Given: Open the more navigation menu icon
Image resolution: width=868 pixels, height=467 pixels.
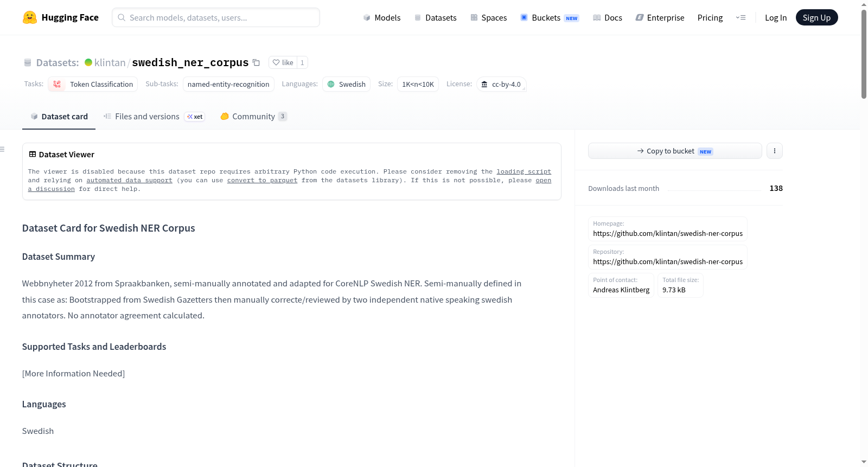Looking at the screenshot, I should point(741,17).
